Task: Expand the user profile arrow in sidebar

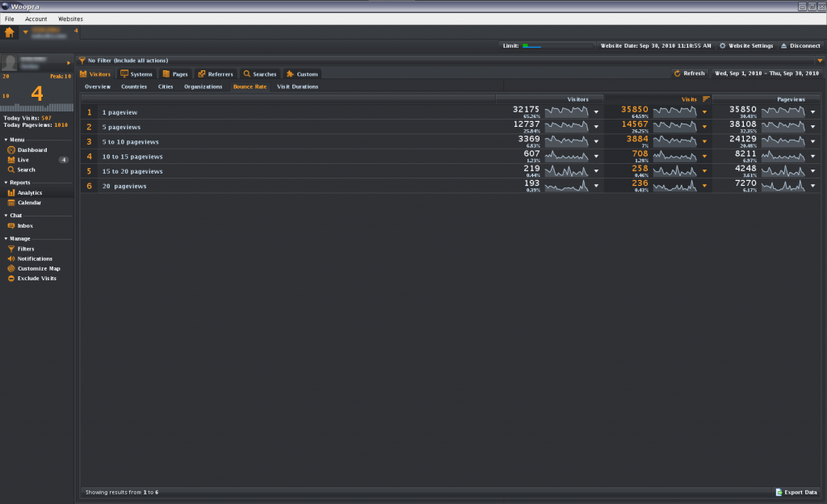Action: point(69,63)
